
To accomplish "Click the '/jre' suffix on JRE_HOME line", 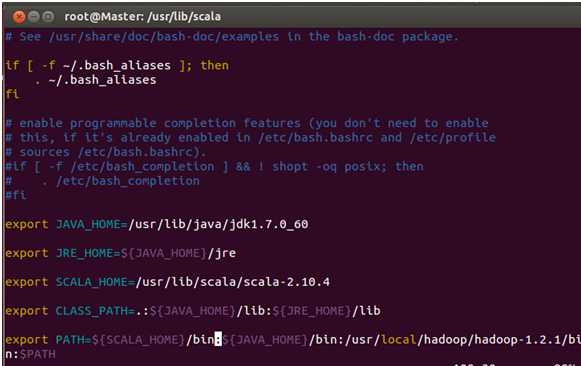I will (x=222, y=253).
